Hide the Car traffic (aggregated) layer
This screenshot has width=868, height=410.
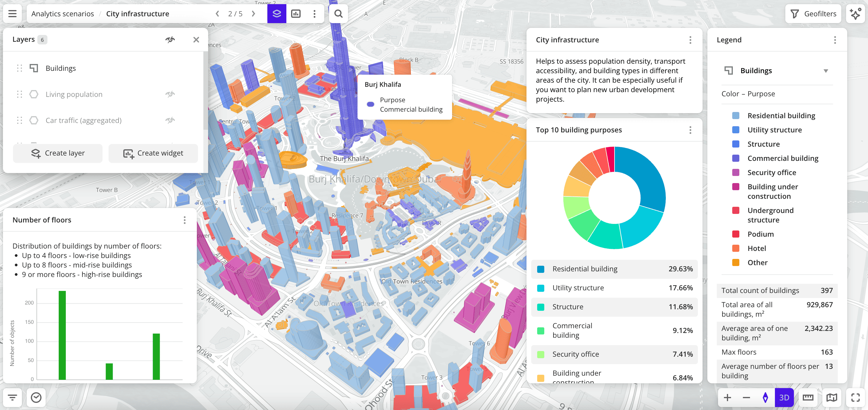point(170,120)
